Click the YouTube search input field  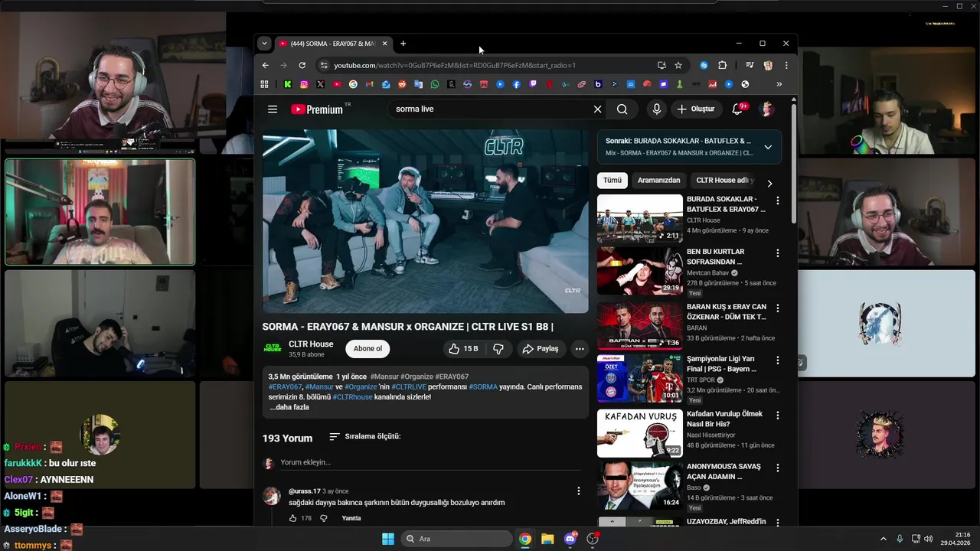click(490, 109)
